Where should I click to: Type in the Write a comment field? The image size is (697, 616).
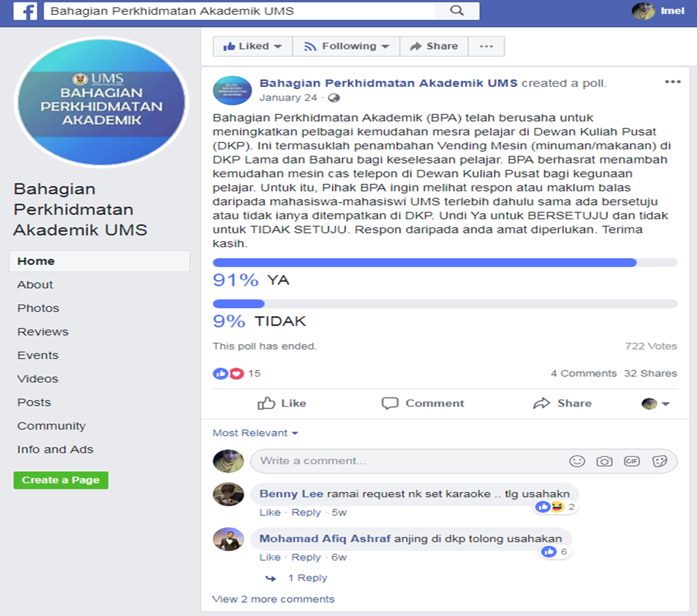406,461
